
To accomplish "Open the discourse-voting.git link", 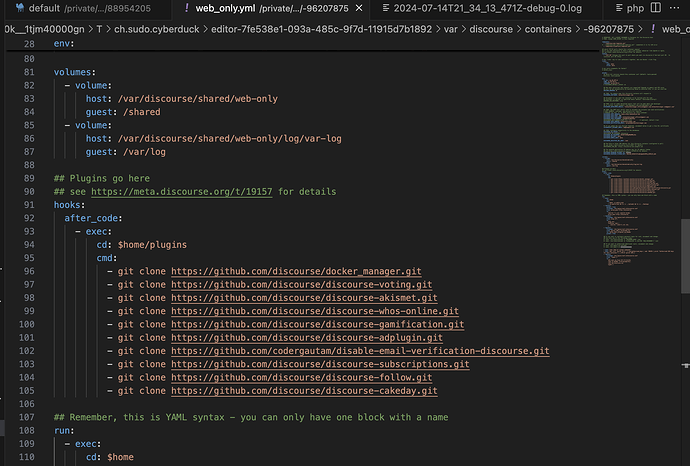I will 301,285.
